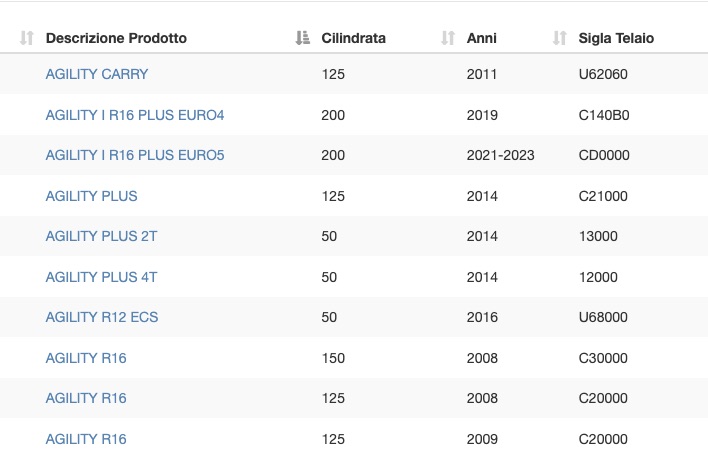Click the Sigla Telaio column sort icon
The height and width of the screenshot is (464, 708).
click(559, 38)
